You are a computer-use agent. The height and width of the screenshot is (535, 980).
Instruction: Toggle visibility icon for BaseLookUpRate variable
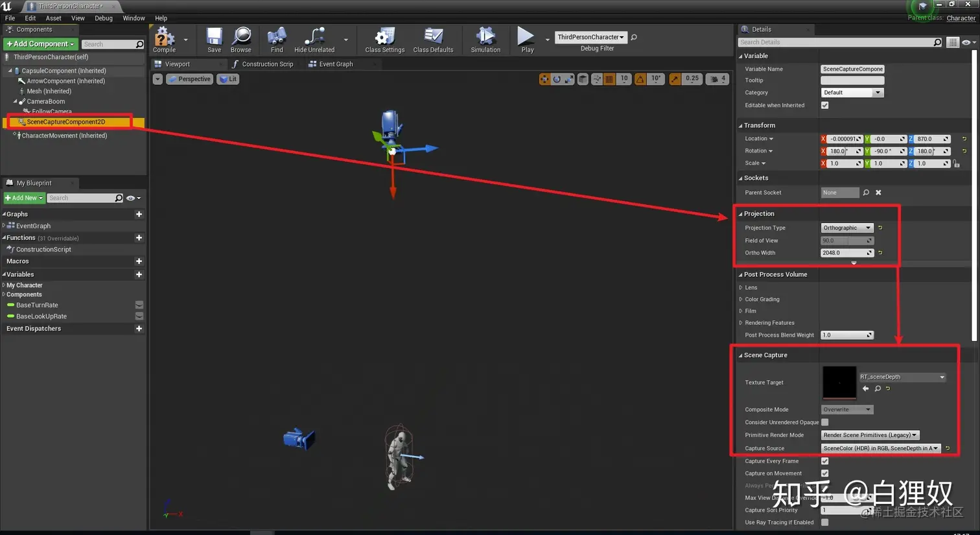(x=139, y=316)
